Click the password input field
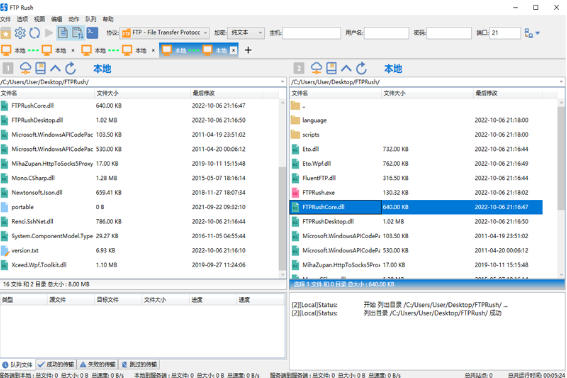The width and height of the screenshot is (567, 378). [449, 33]
